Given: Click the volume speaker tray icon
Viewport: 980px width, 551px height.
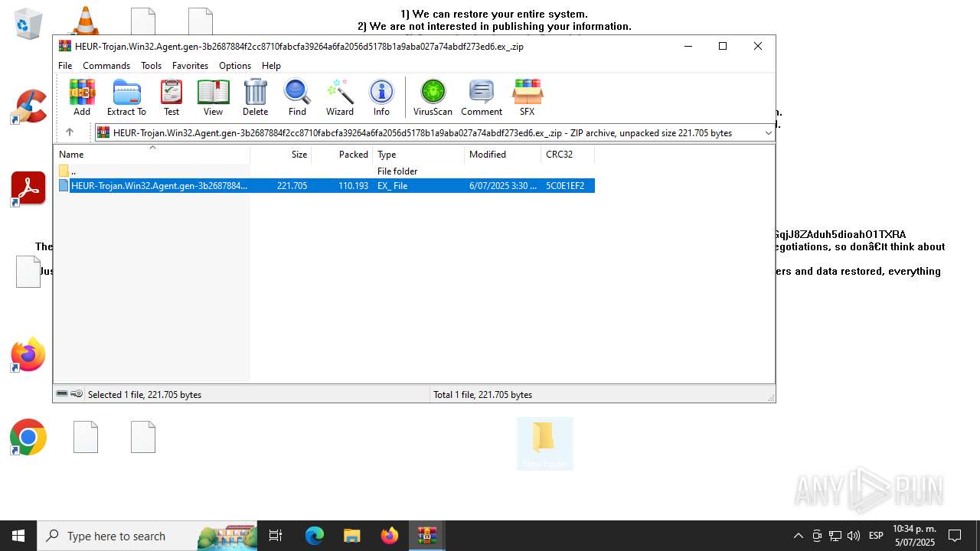Looking at the screenshot, I should coord(854,536).
